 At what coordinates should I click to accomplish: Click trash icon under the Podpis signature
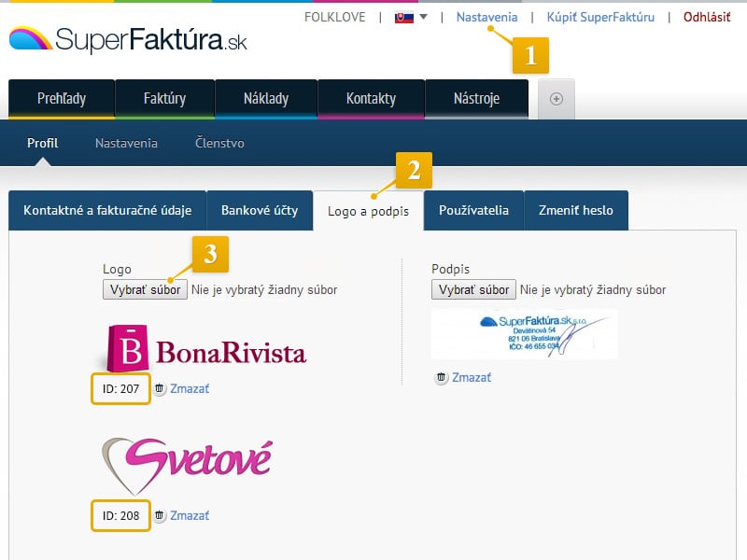[x=441, y=377]
